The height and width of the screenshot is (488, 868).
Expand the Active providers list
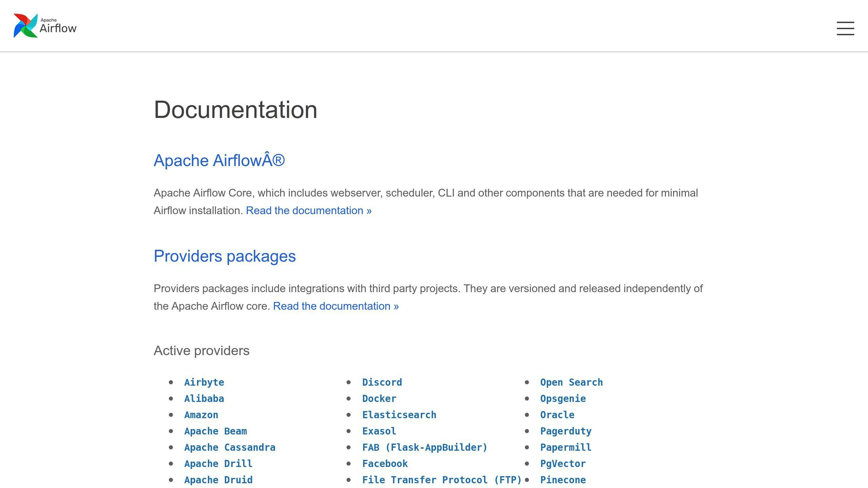[x=201, y=350]
